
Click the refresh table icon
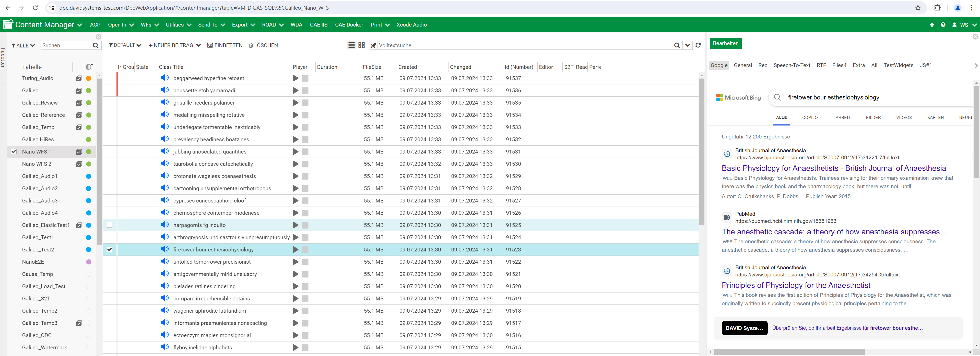pyautogui.click(x=698, y=45)
